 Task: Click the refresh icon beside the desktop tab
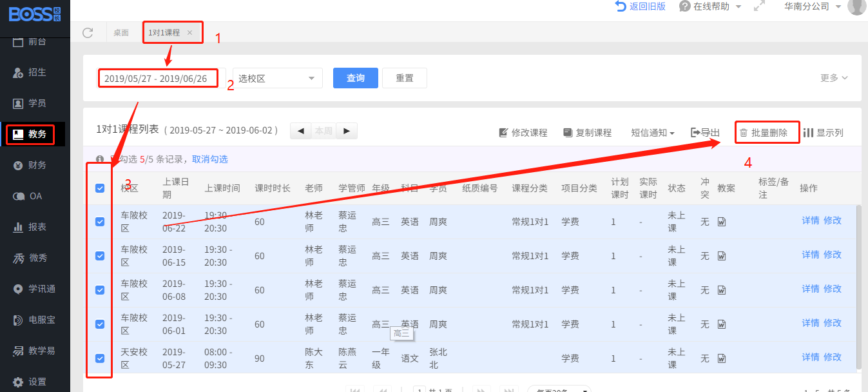(x=88, y=33)
